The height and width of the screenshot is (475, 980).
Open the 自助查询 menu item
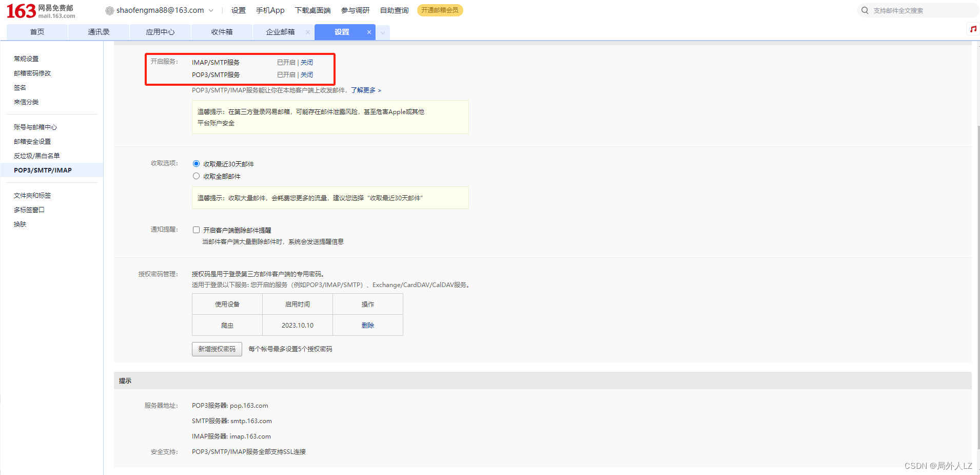[394, 10]
